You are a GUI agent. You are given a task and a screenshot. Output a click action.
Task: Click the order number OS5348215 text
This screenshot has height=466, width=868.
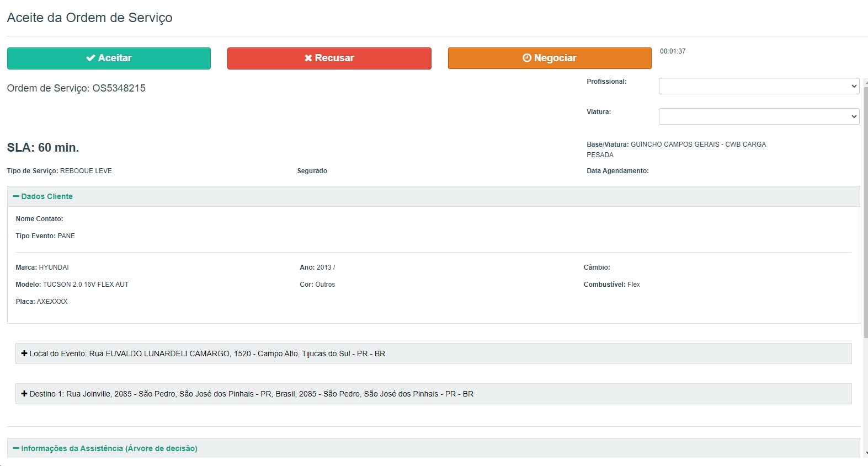pos(119,88)
